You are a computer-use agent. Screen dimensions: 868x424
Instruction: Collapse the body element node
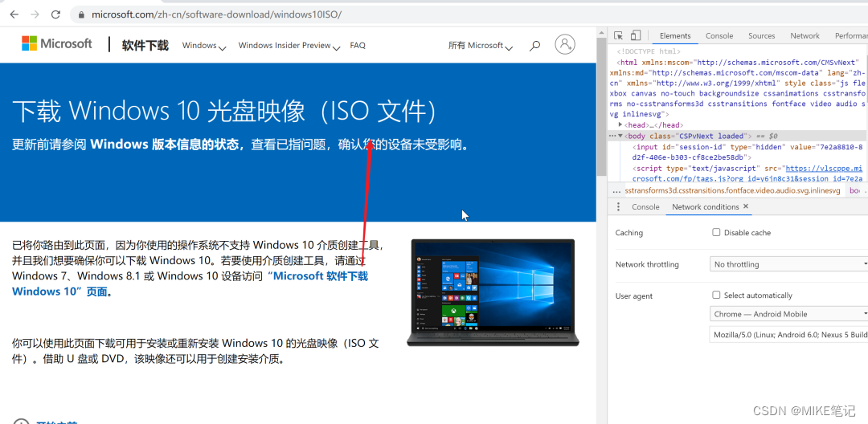pyautogui.click(x=620, y=136)
